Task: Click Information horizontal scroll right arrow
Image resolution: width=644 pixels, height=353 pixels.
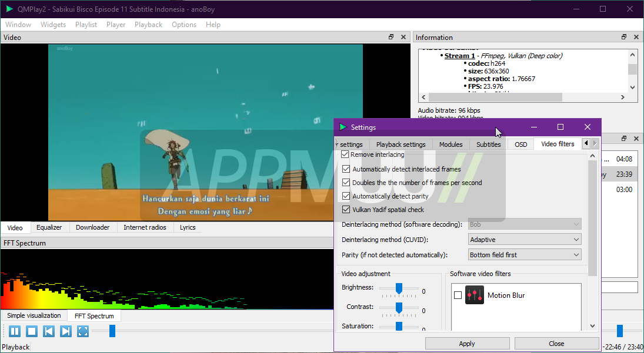Action: 623,97
